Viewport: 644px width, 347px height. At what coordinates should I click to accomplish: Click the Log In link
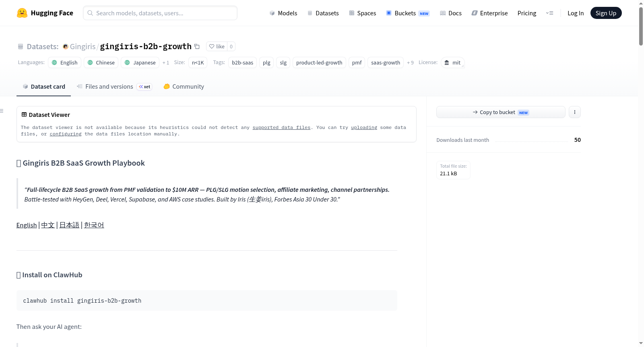point(576,13)
